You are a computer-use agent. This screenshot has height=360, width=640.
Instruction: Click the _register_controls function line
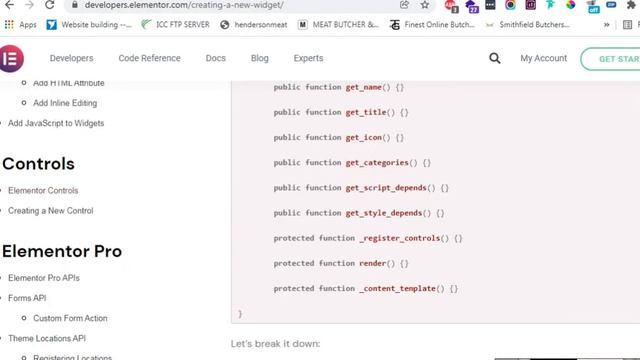368,238
